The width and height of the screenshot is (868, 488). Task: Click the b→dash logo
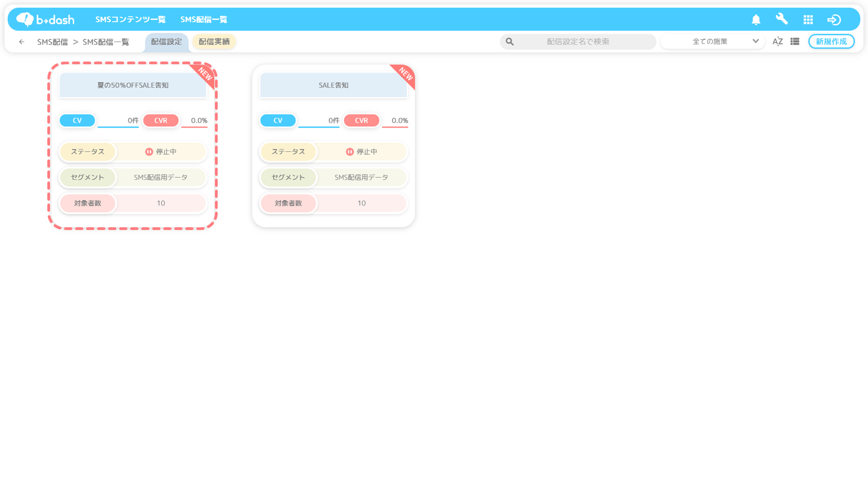pos(45,19)
